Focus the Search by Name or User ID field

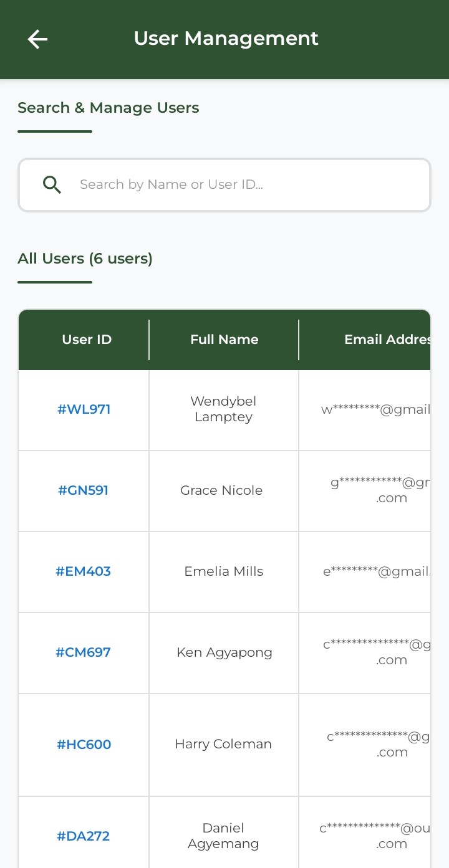point(243,184)
